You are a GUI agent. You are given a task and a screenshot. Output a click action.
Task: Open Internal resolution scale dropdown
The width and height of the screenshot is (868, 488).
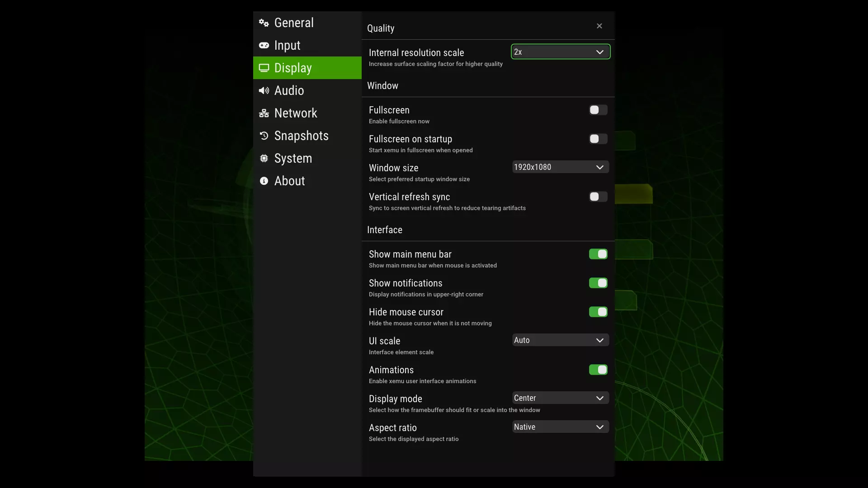pos(560,52)
